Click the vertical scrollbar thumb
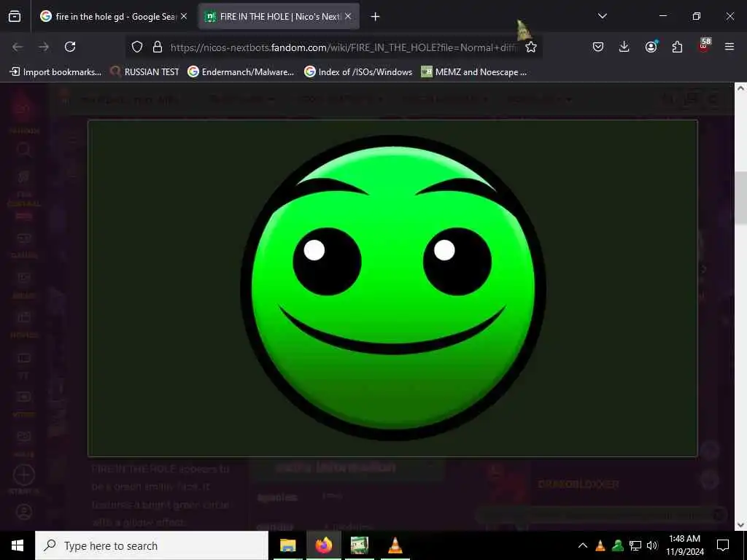Viewport: 747px width, 560px height. tap(740, 198)
